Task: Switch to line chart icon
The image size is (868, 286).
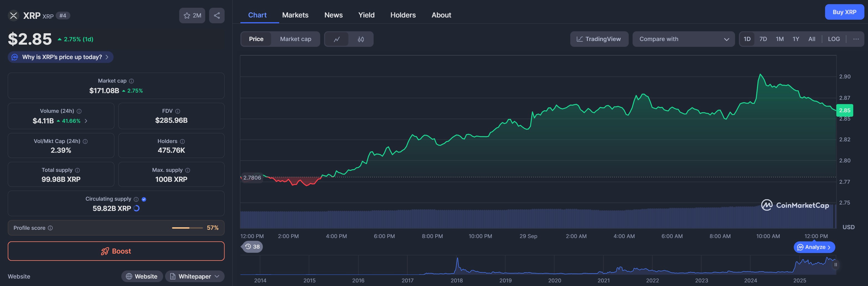Action: [x=337, y=39]
